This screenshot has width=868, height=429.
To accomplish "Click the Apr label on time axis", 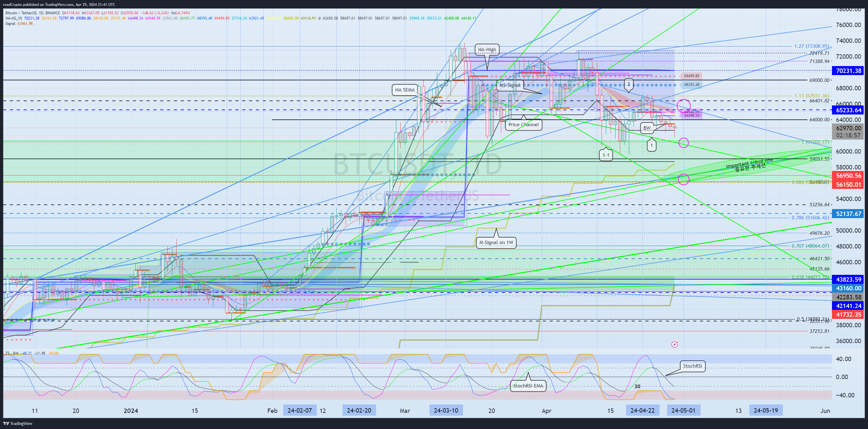I will pos(547,410).
